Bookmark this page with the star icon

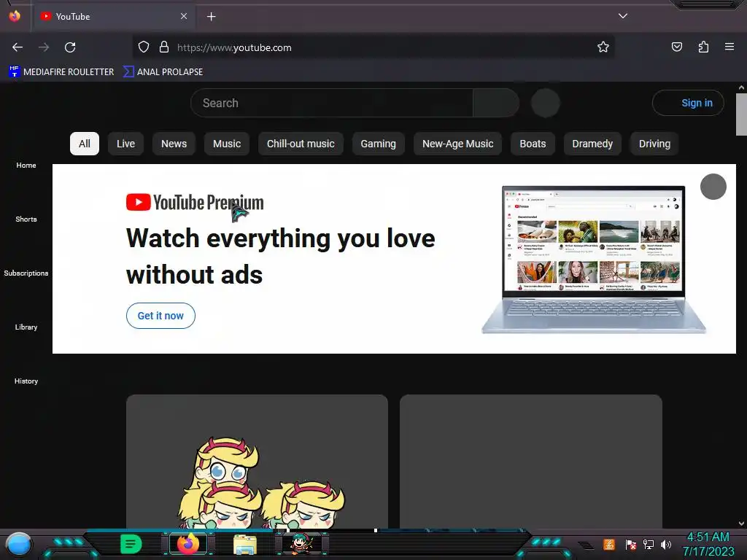603,47
